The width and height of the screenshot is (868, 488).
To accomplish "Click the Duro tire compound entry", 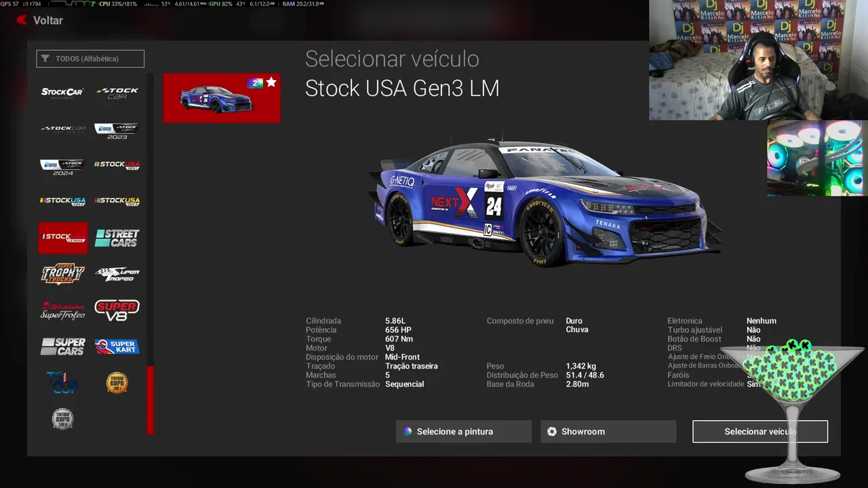I will tap(574, 321).
